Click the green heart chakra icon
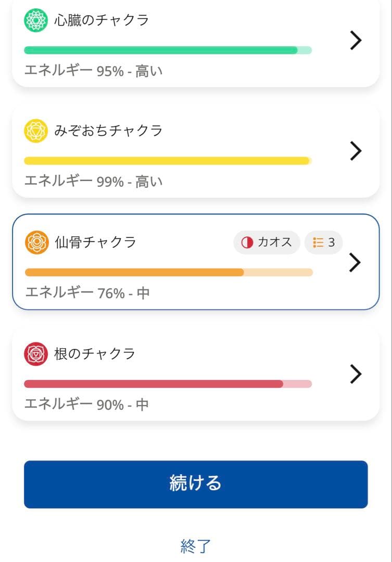This screenshot has height=562, width=392. tap(36, 20)
